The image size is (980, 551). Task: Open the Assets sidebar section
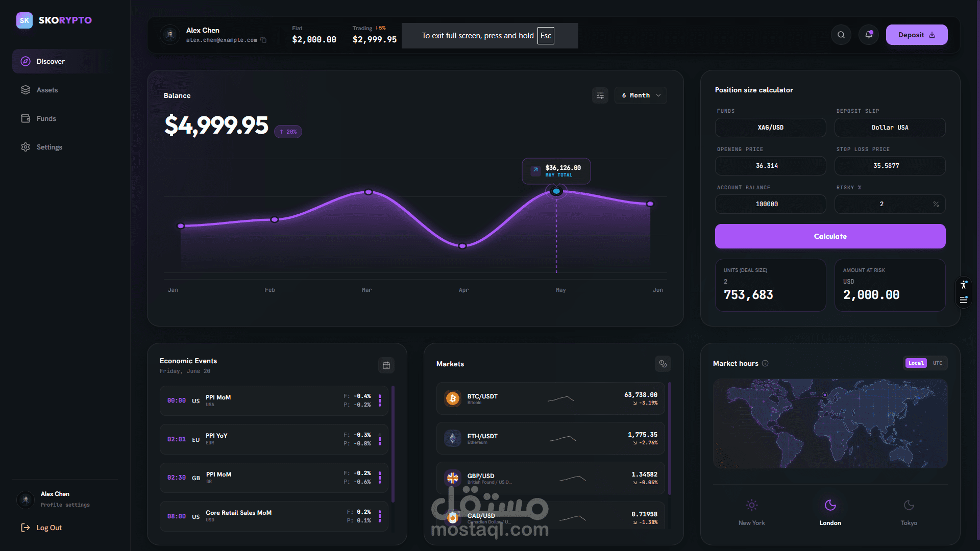click(x=64, y=90)
